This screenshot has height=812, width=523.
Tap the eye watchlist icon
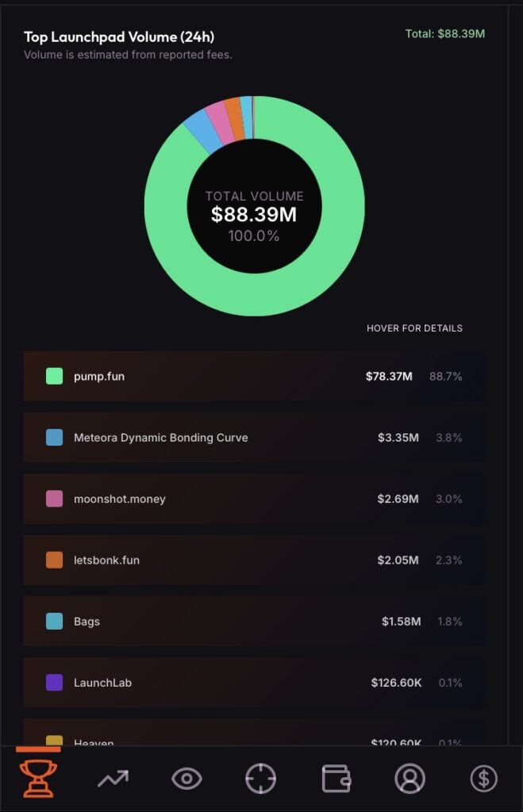pos(187,779)
